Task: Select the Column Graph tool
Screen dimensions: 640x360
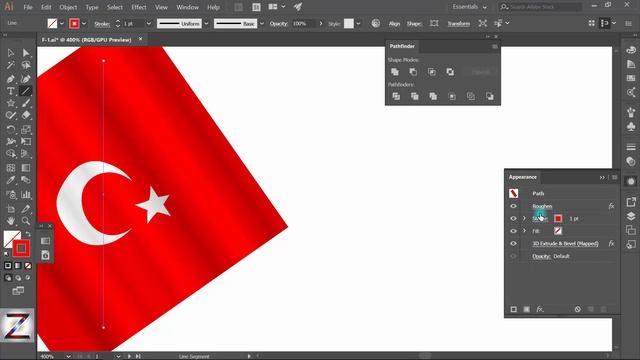Action: click(26, 195)
